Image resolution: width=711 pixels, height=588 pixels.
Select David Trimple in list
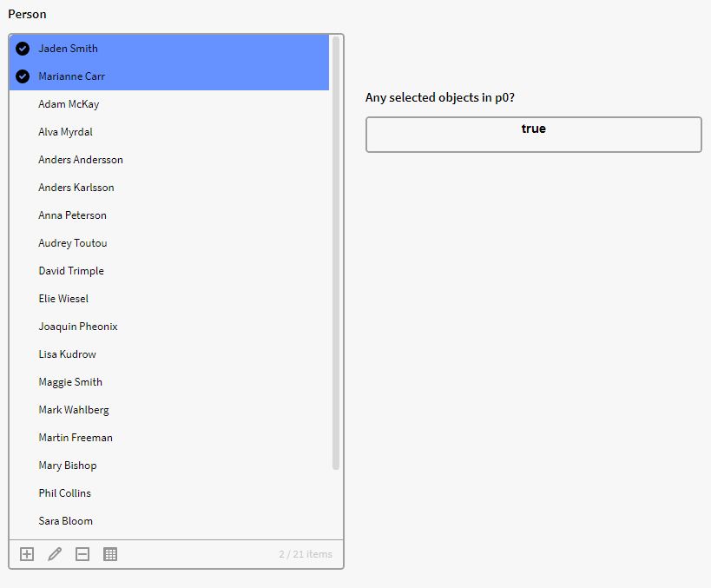point(71,271)
